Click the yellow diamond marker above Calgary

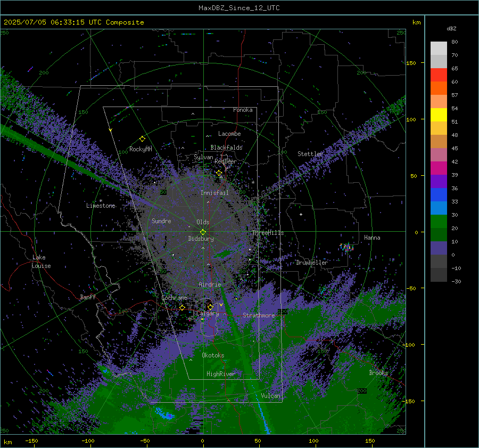point(210,307)
